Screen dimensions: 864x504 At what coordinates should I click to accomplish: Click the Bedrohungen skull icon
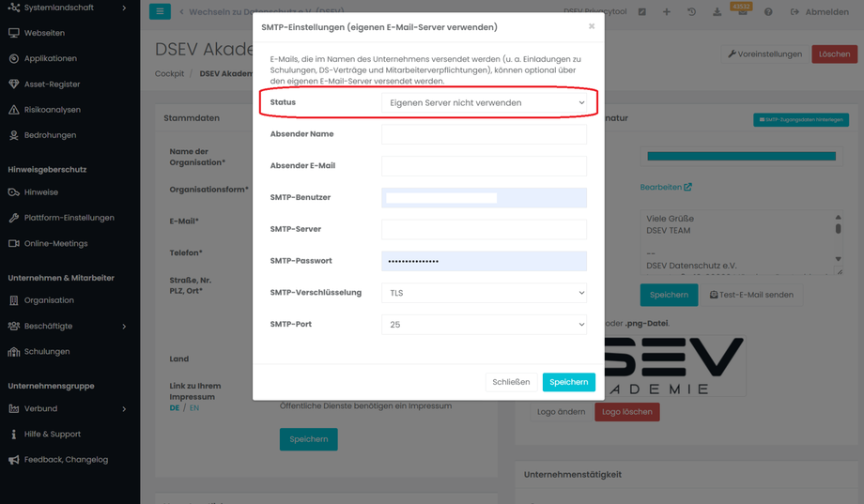14,135
